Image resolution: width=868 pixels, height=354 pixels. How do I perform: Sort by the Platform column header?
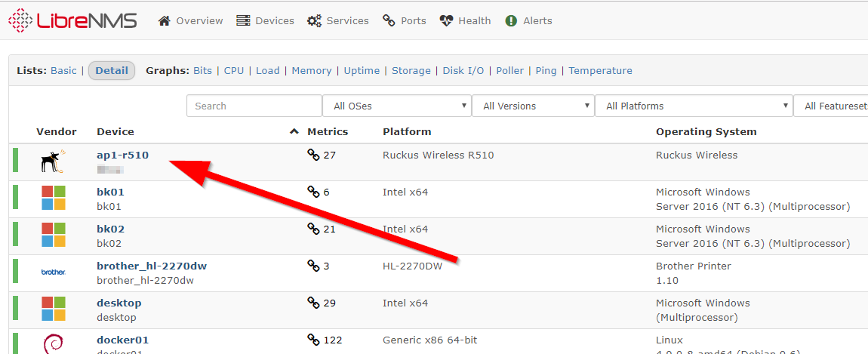tap(407, 132)
